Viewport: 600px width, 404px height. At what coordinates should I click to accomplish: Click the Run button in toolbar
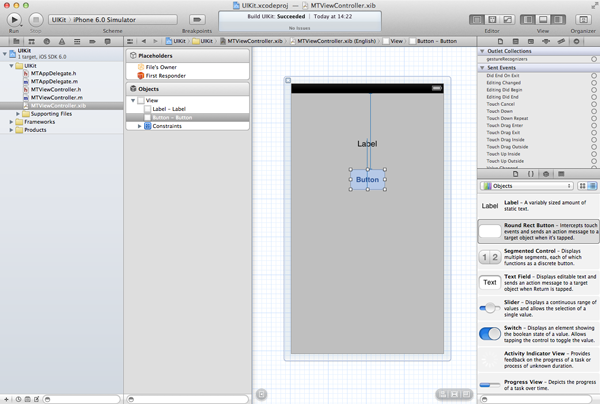point(14,20)
